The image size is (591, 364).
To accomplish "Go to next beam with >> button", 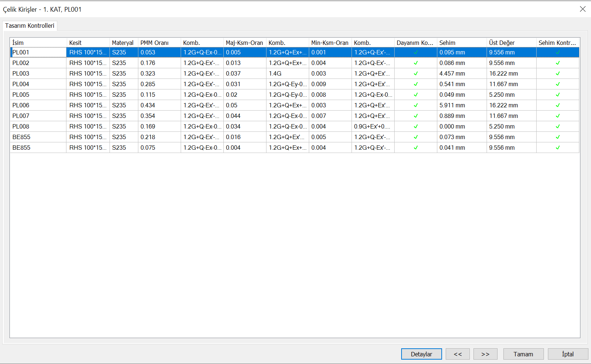I will (x=485, y=354).
